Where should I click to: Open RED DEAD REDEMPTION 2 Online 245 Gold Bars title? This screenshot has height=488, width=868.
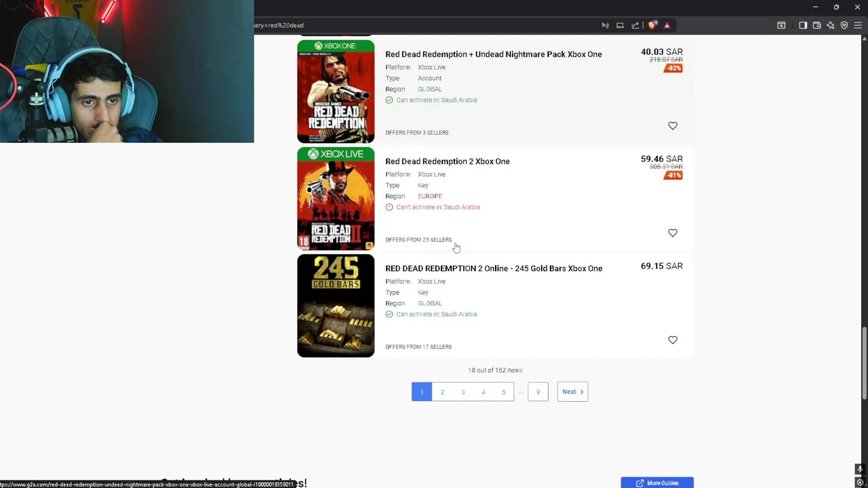pos(494,268)
